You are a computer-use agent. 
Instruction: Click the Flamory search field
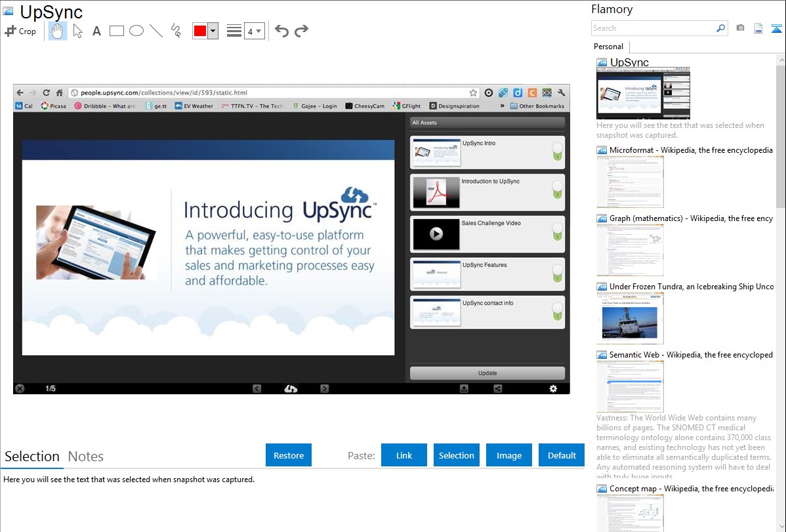point(653,28)
